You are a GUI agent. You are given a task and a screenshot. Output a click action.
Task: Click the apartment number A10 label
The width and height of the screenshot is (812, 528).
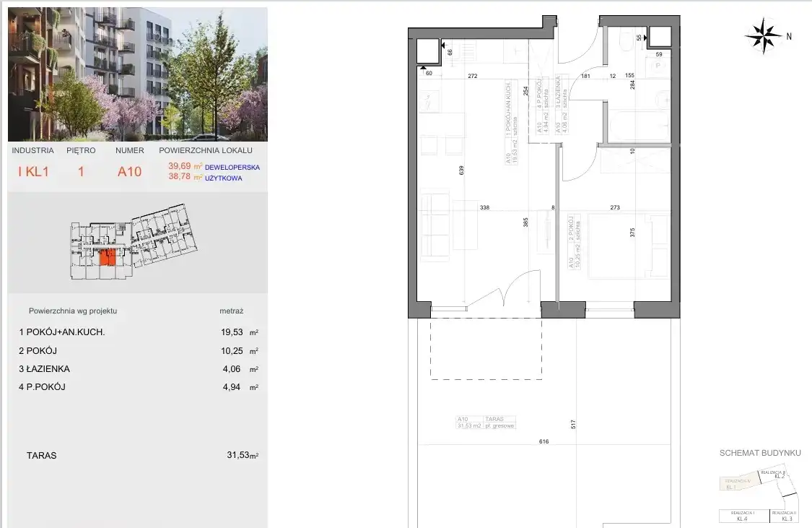(x=129, y=172)
